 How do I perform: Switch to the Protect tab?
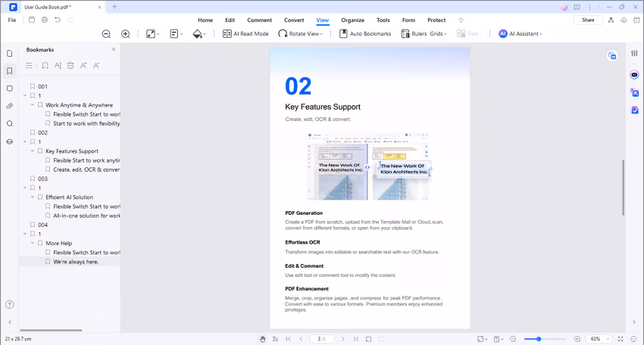click(x=436, y=20)
